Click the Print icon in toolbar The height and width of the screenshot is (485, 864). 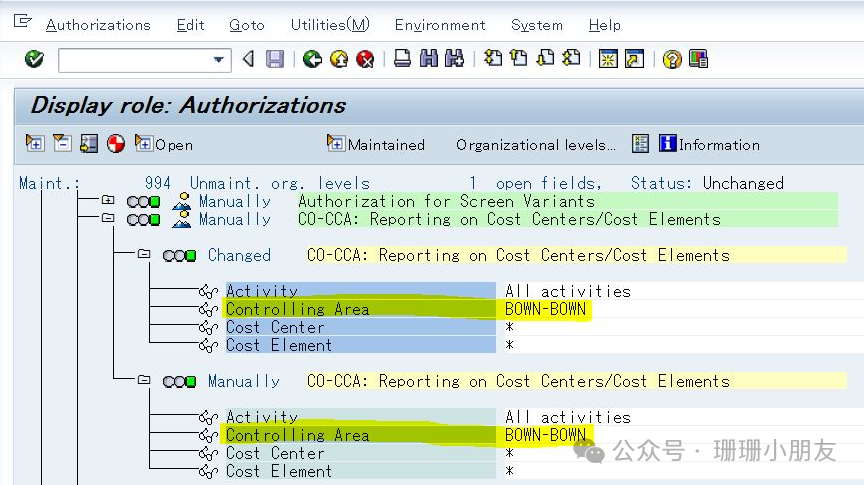click(x=402, y=60)
